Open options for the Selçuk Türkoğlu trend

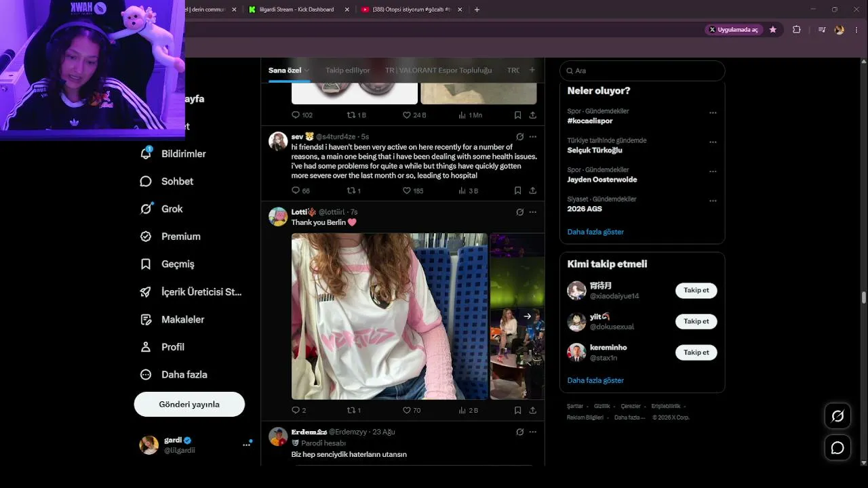click(713, 142)
